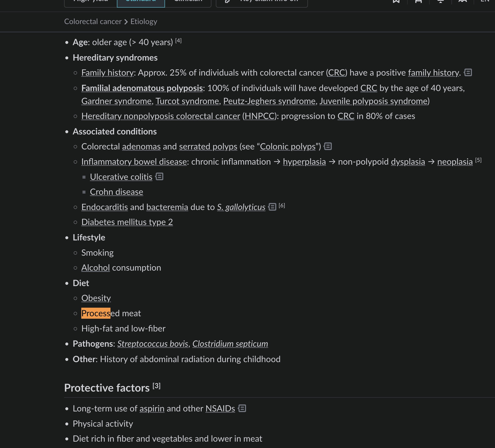The image size is (495, 448).
Task: Click the "Protective factors" heading
Action: coord(107,388)
